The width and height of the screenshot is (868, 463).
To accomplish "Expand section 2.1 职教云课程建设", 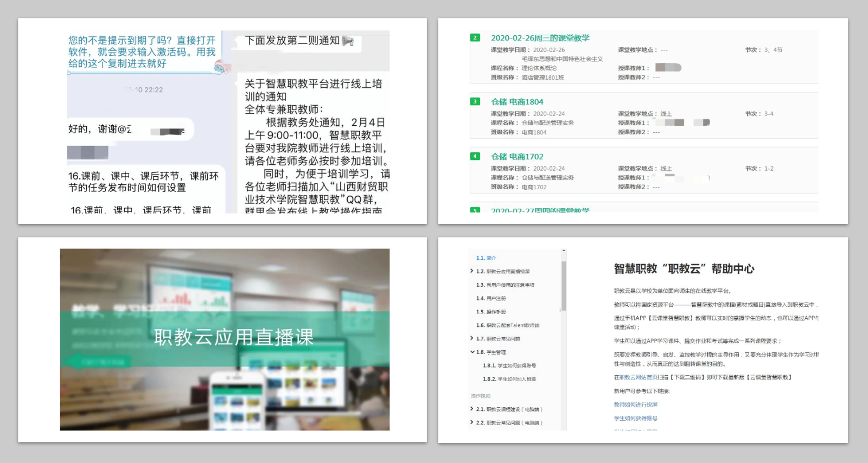I will (472, 409).
